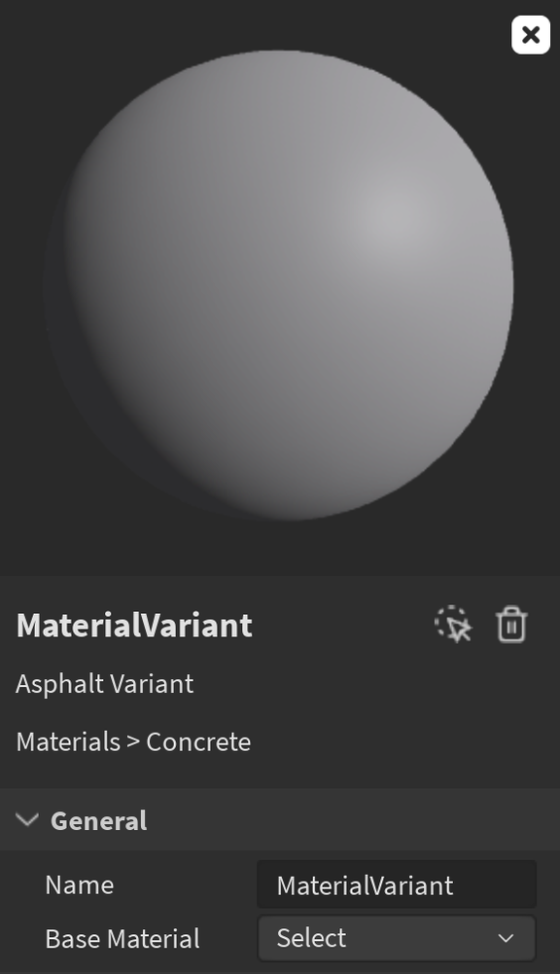Screen dimensions: 560x974
Task: Open the Materials breadcrumb link
Action: pyautogui.click(x=68, y=741)
